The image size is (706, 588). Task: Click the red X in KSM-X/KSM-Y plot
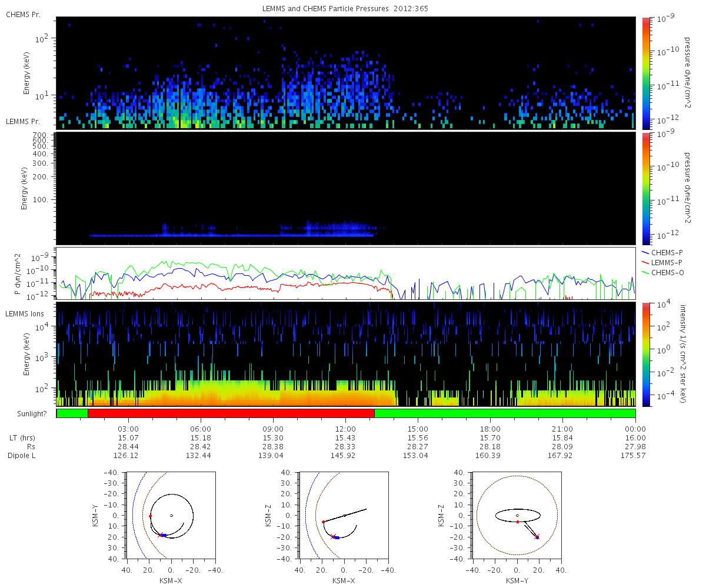pyautogui.click(x=162, y=534)
